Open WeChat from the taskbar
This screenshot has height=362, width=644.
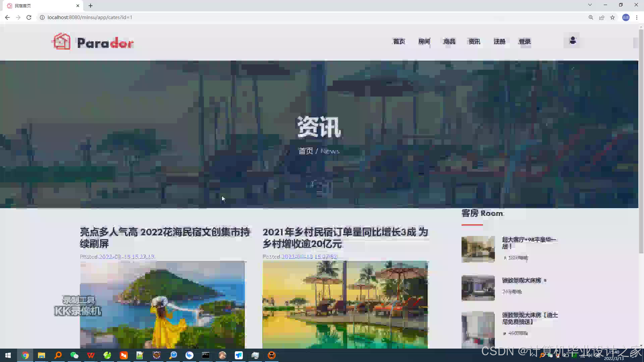click(x=74, y=355)
